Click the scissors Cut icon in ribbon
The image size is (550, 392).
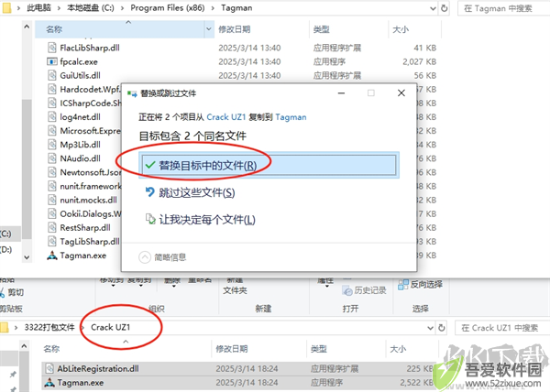2,292
